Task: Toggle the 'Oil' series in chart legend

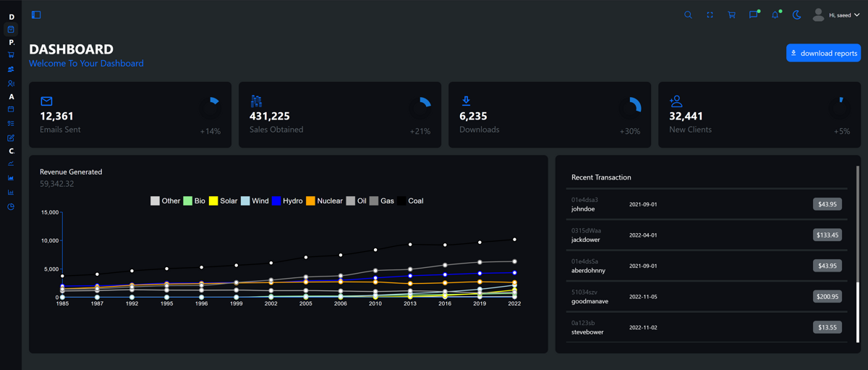Action: (357, 201)
